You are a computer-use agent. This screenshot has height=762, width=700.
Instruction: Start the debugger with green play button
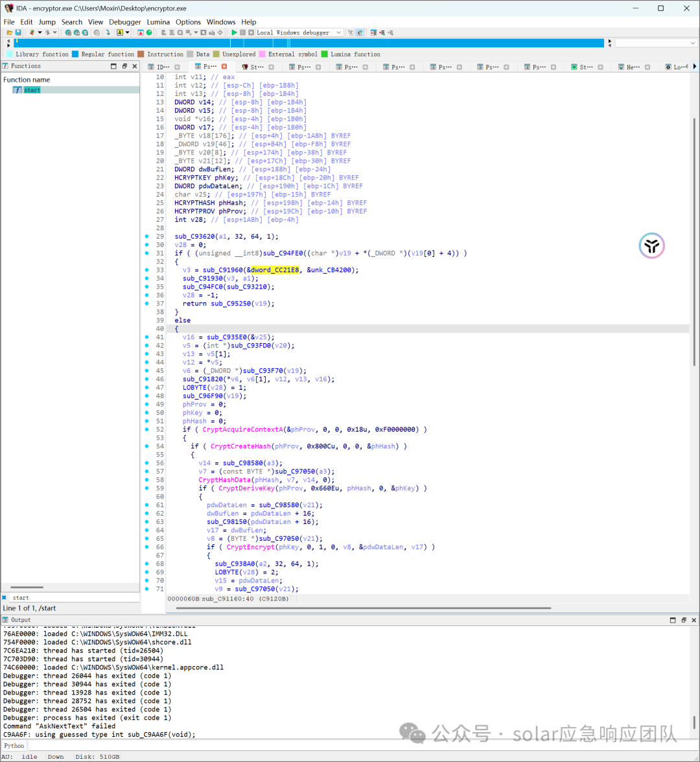point(234,32)
